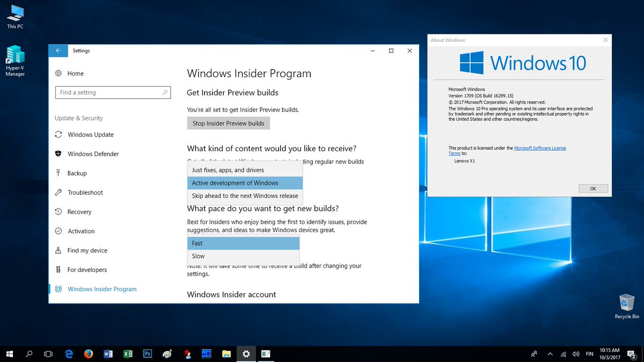Open the paint palette app on taskbar
644x362 pixels.
(x=167, y=354)
